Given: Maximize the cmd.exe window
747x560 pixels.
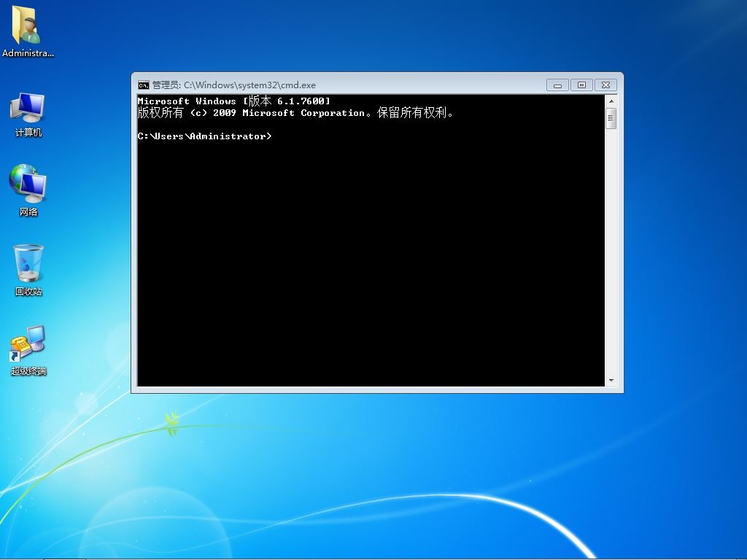Looking at the screenshot, I should (581, 85).
